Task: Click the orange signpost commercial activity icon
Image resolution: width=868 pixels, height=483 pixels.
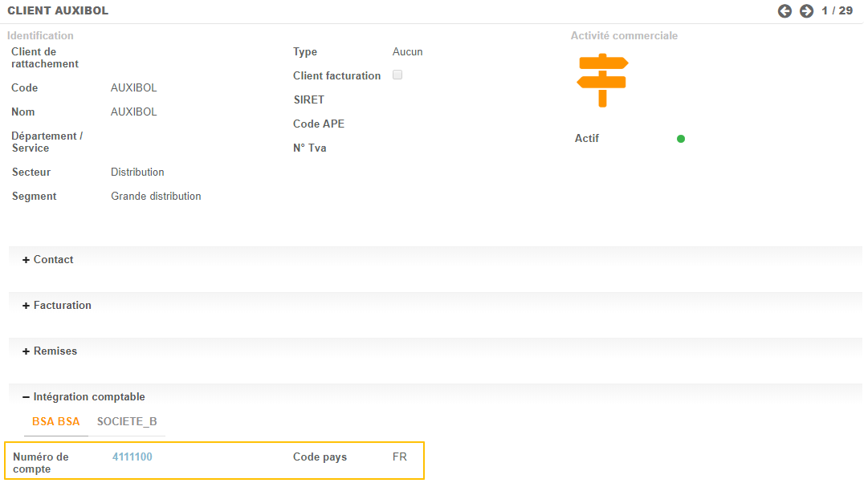Action: [601, 80]
